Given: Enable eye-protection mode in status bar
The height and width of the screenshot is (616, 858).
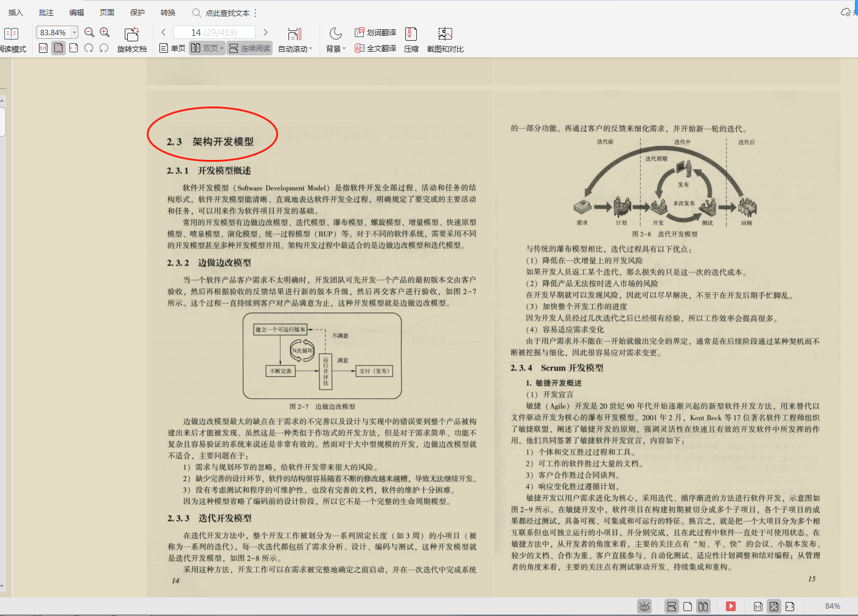Looking at the screenshot, I should pyautogui.click(x=644, y=606).
